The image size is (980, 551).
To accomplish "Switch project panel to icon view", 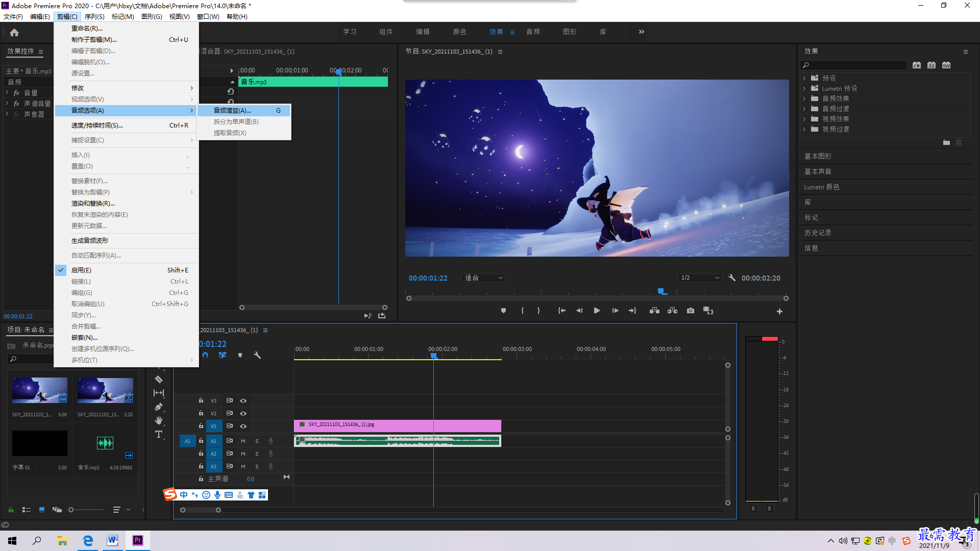I will coord(42,510).
